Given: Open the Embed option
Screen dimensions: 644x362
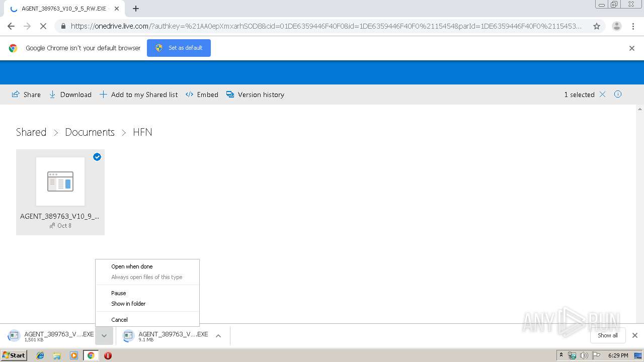Looking at the screenshot, I should click(x=202, y=95).
